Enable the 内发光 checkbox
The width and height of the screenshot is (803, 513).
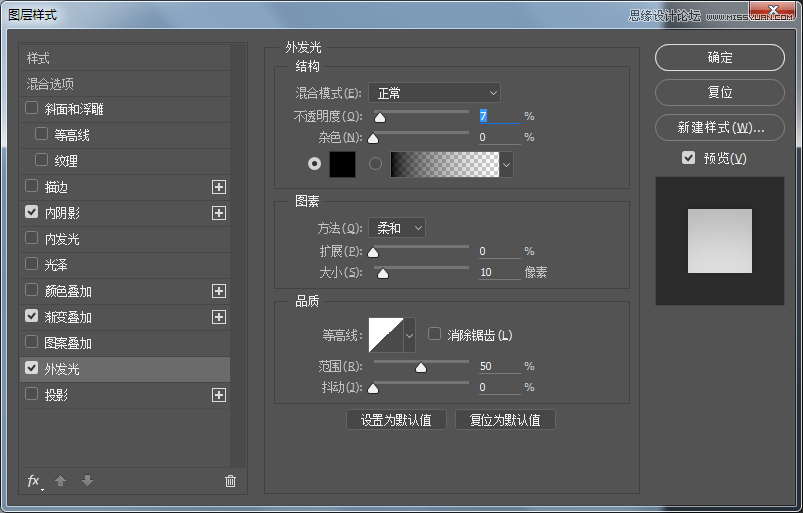32,238
